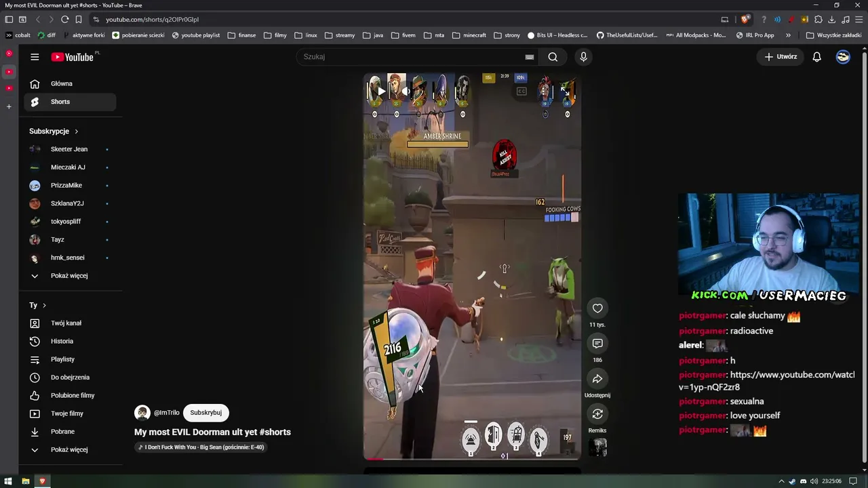Image resolution: width=868 pixels, height=488 pixels.
Task: Open site settings icon in address bar
Action: [96, 20]
